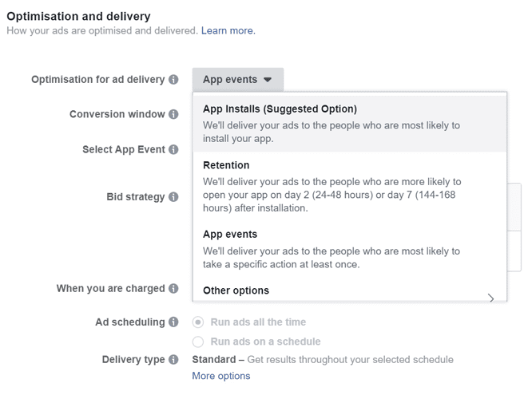Select Run ads all the time
The width and height of the screenshot is (532, 399).
click(198, 322)
